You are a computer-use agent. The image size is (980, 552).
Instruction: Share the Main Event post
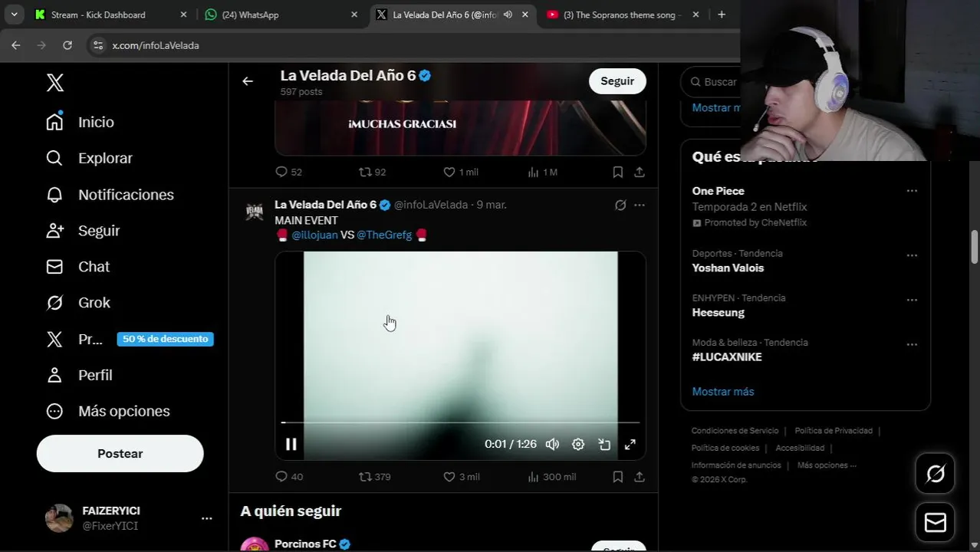pos(639,477)
